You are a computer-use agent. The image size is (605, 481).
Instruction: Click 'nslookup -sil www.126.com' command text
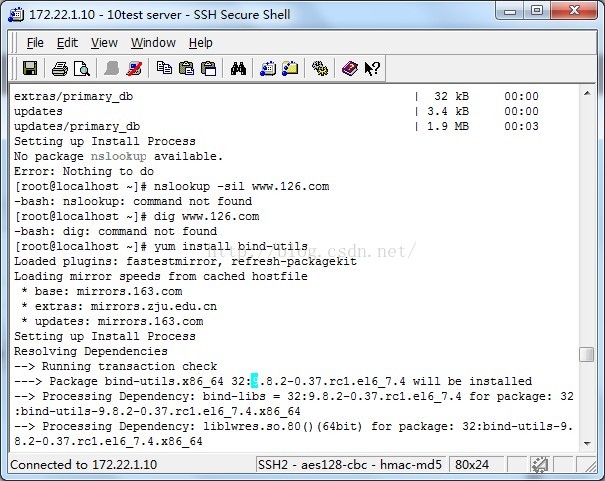[x=242, y=186]
